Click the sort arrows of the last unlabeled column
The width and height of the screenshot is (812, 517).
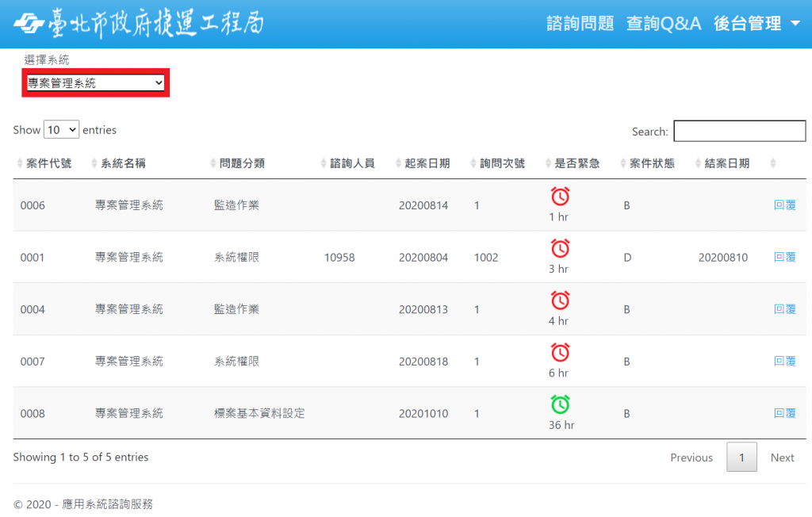773,163
